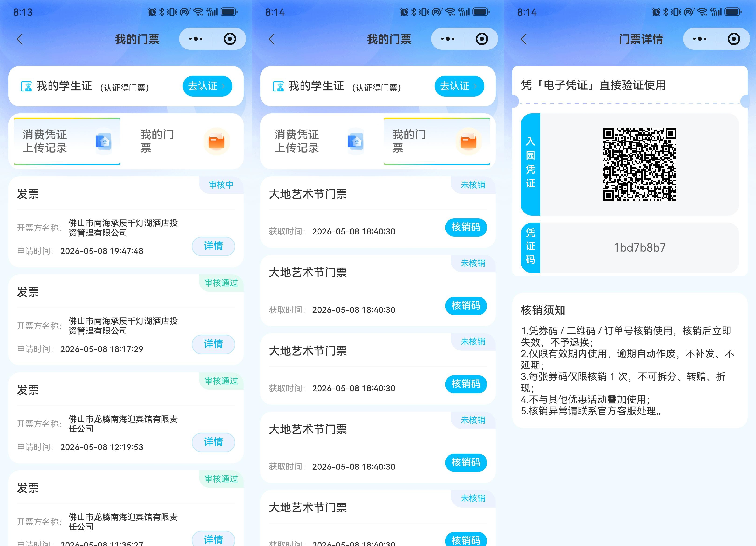
Task: Tap 佛山市龙腾南海迎宾馆 name on the 12:19:53 invoice
Action: [x=123, y=424]
